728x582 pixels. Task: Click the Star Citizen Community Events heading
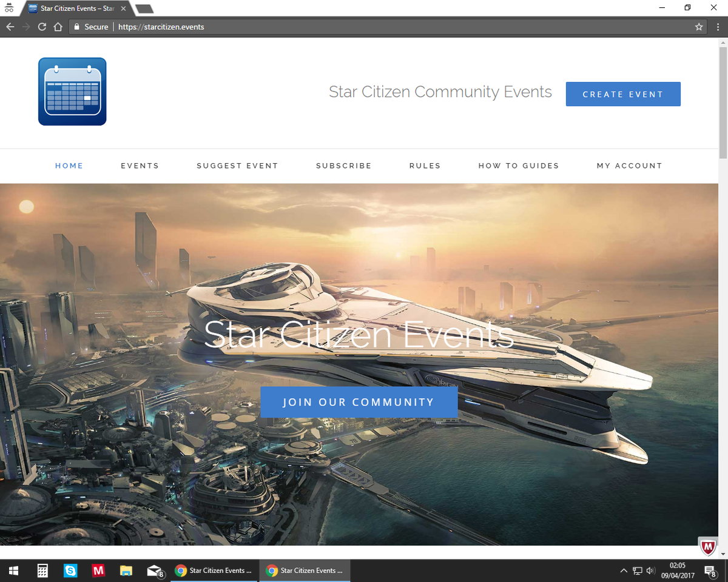[x=440, y=92]
